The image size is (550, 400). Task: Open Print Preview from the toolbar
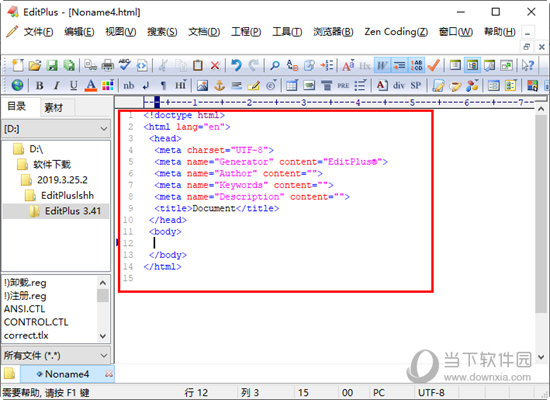click(x=90, y=65)
